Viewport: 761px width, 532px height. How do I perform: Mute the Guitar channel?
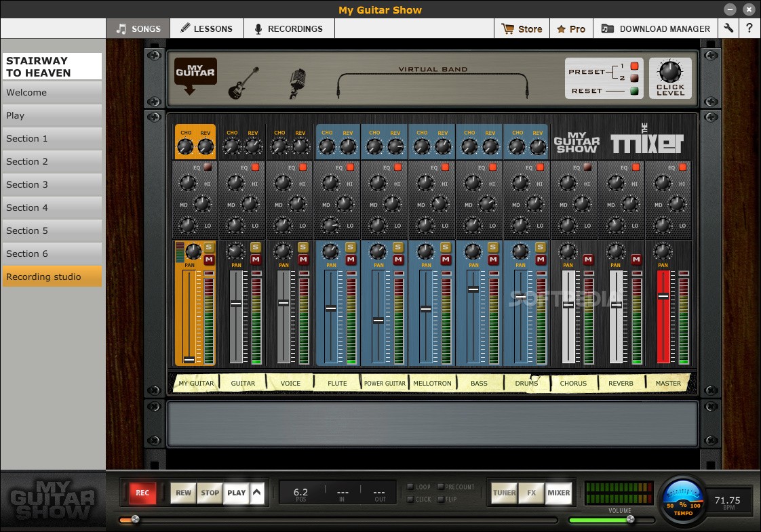point(256,260)
